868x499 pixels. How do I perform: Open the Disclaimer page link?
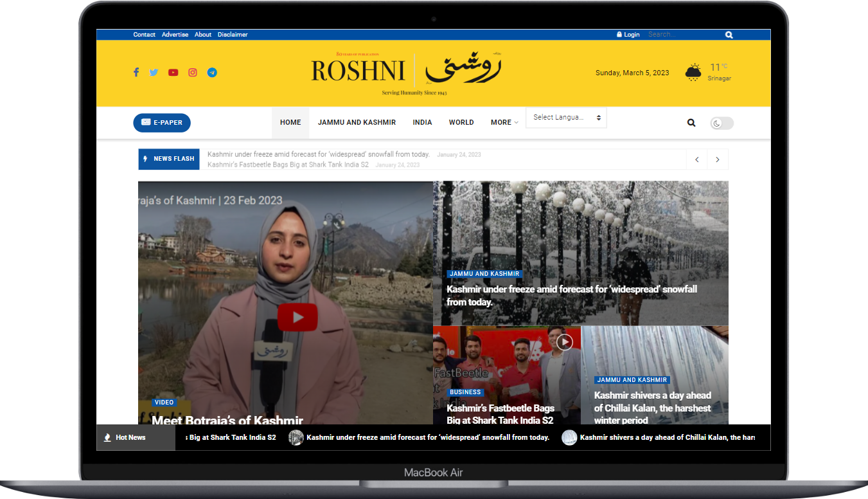tap(233, 35)
